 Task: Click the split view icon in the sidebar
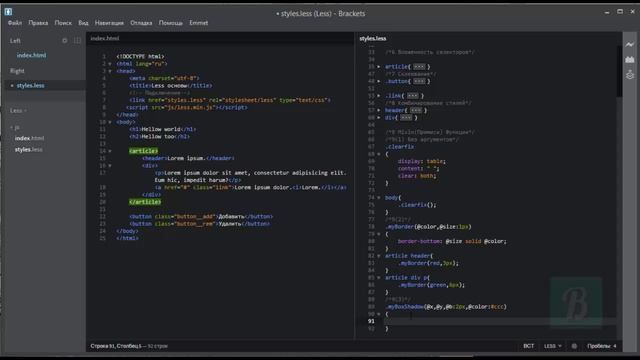click(78, 40)
